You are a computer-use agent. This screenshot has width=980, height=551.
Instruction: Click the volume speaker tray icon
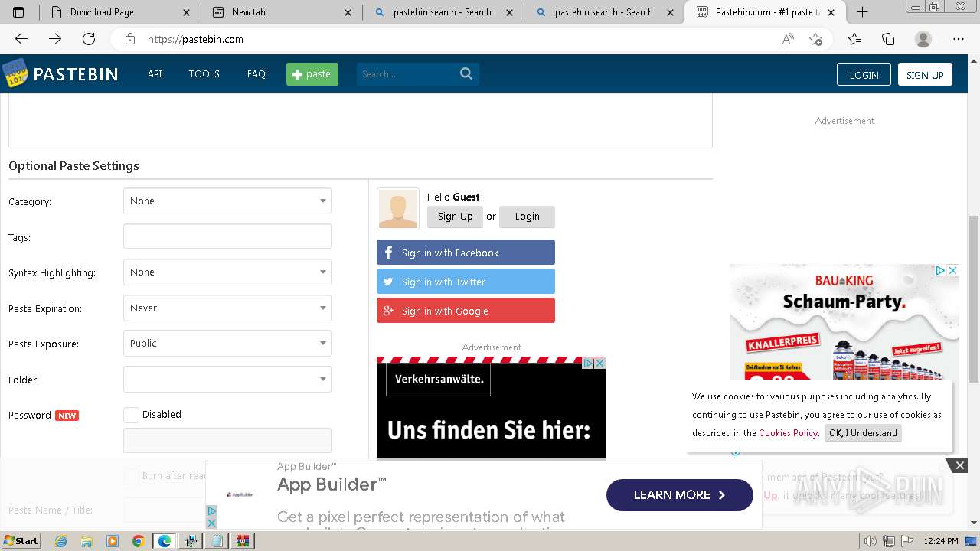click(871, 541)
